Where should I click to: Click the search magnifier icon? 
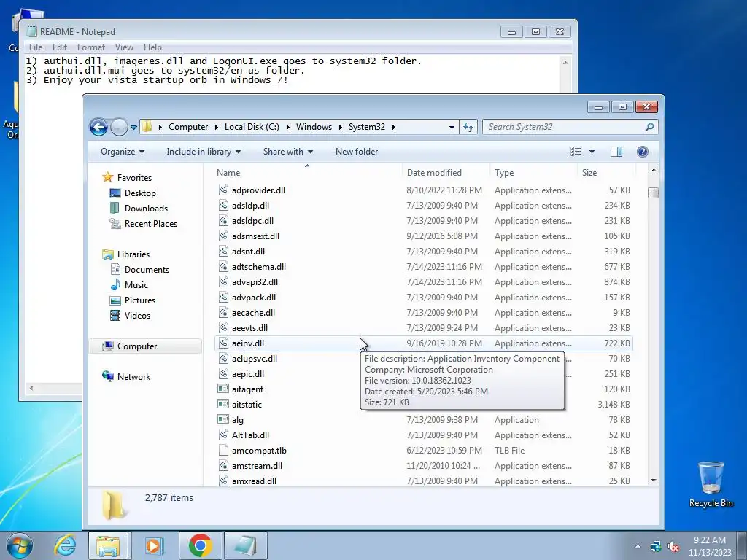pyautogui.click(x=649, y=127)
